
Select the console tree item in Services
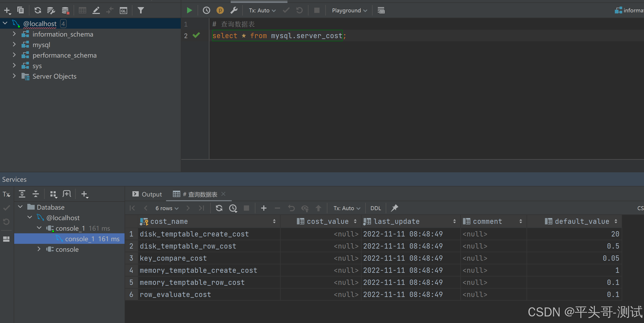pos(67,249)
